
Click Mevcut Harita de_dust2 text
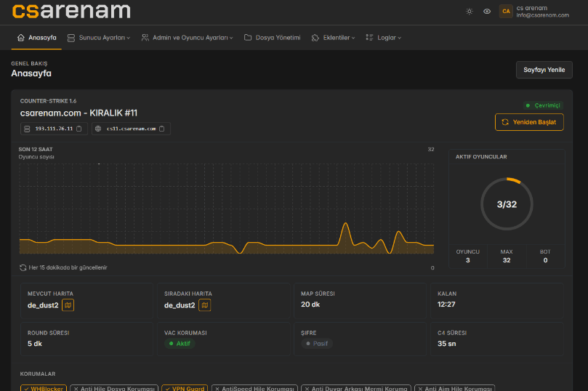coord(43,305)
